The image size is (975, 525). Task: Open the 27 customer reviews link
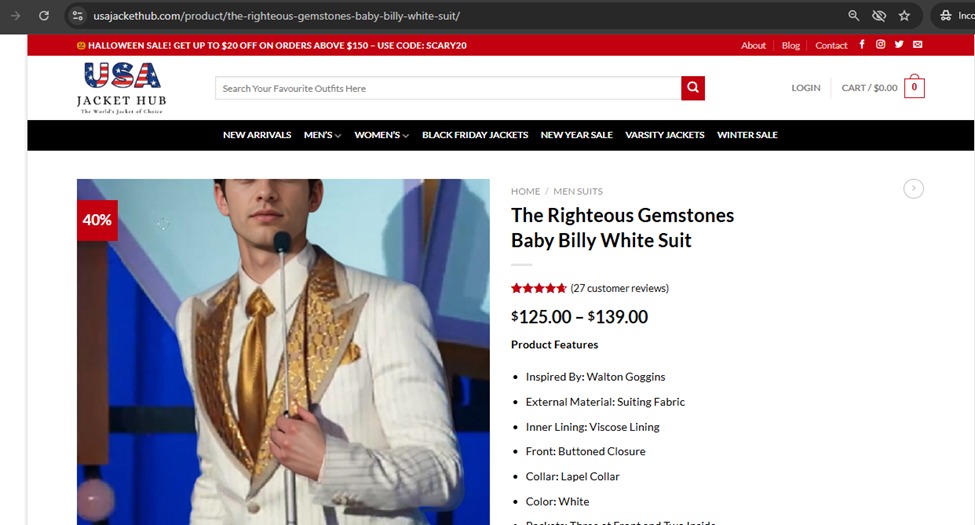click(x=619, y=288)
